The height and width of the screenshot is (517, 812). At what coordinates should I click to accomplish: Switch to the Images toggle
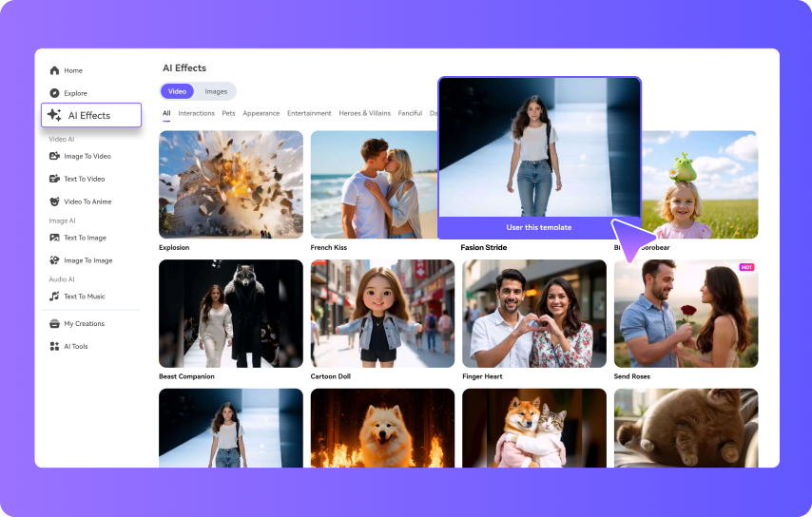click(x=216, y=91)
